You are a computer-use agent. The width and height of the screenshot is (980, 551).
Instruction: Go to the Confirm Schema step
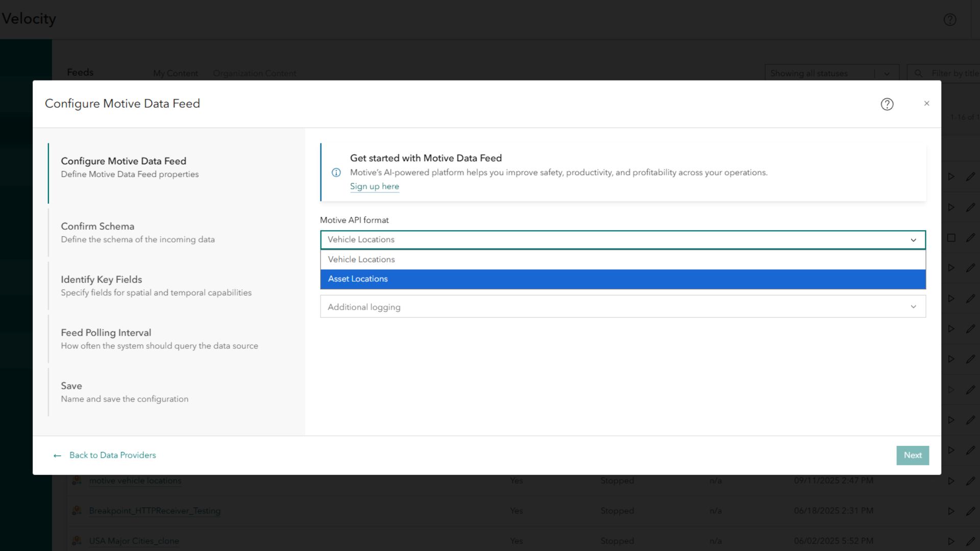click(x=97, y=227)
